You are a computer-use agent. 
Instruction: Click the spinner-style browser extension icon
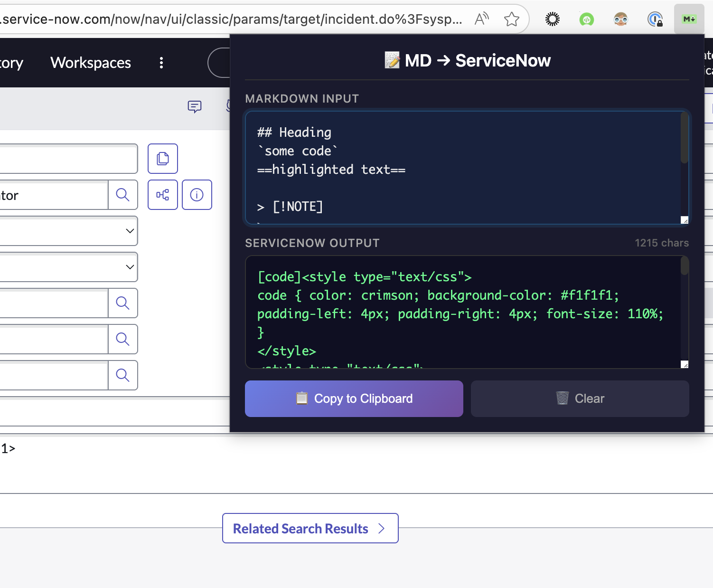click(x=552, y=19)
